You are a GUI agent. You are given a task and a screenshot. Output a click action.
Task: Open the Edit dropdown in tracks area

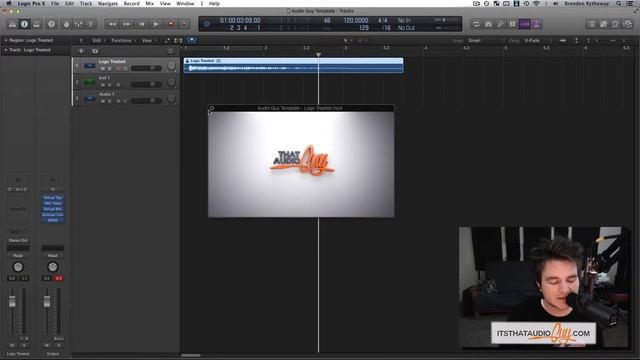point(99,40)
